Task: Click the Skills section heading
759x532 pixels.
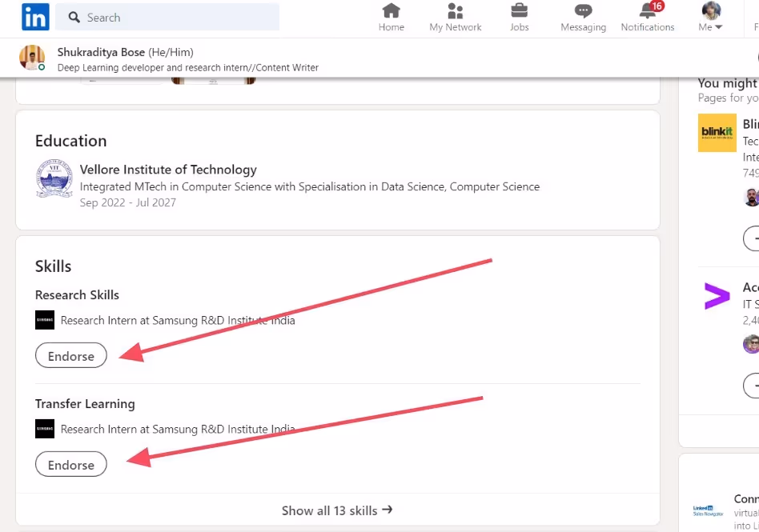Action: coord(54,266)
